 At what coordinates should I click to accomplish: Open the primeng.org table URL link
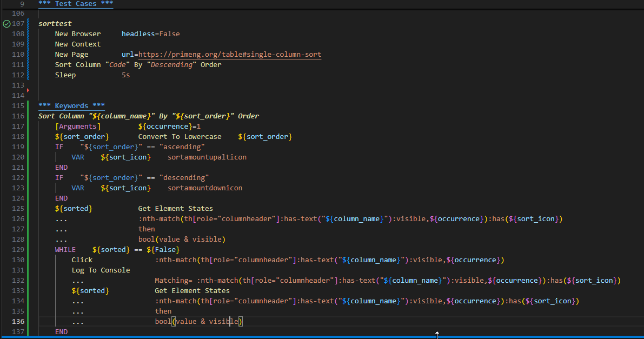230,55
